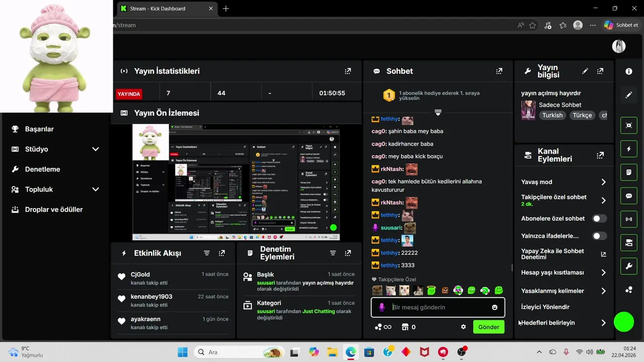Click the lightning bolt icon in right sidebar

click(629, 149)
